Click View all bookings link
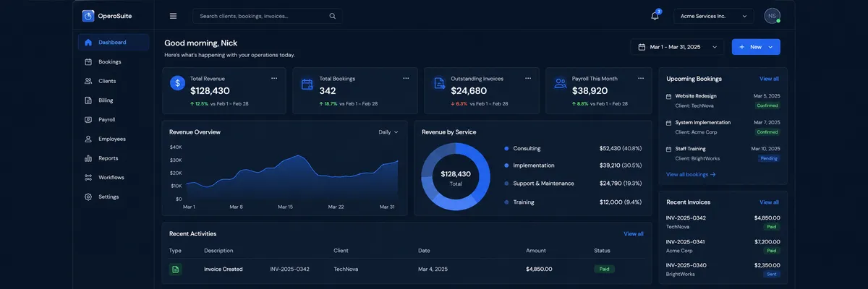 click(691, 174)
